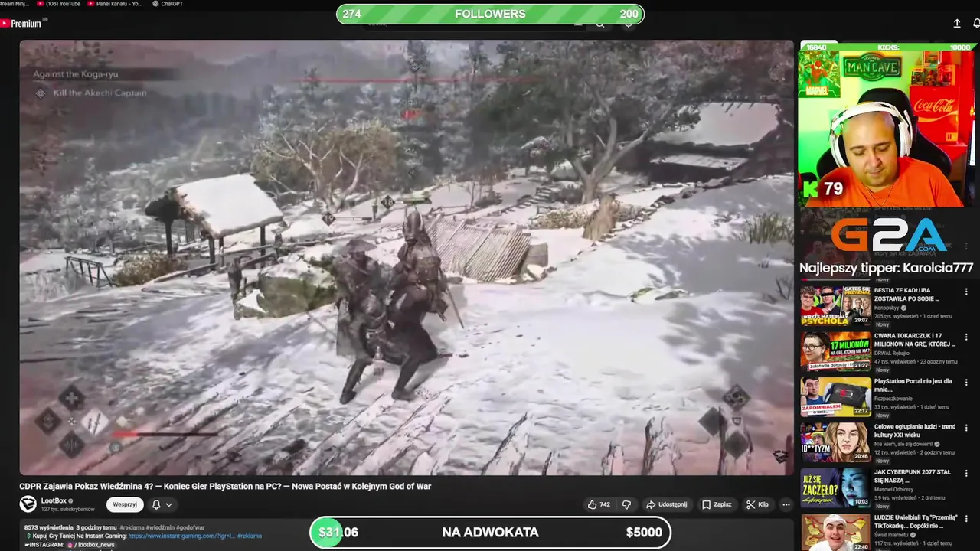980x551 pixels.
Task: Click the BESTIA ZE KADŁUBA video title
Action: (906, 295)
